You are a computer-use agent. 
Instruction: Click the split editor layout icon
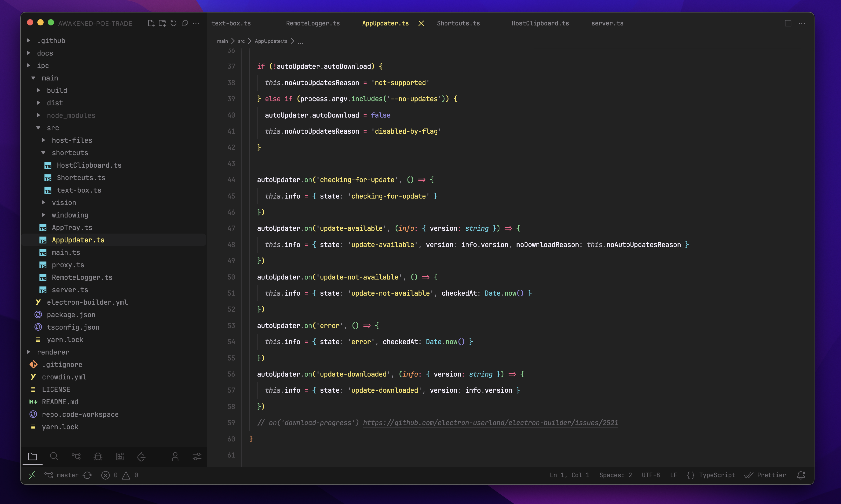click(x=788, y=23)
